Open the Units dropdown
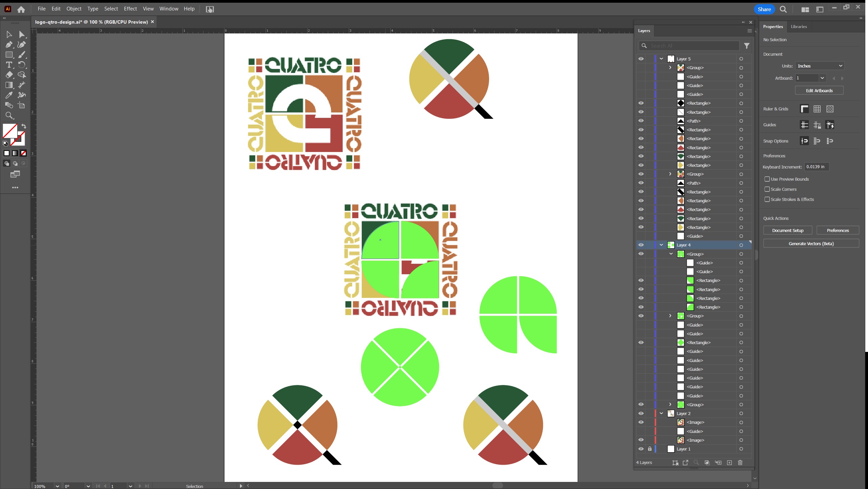 pyautogui.click(x=820, y=66)
